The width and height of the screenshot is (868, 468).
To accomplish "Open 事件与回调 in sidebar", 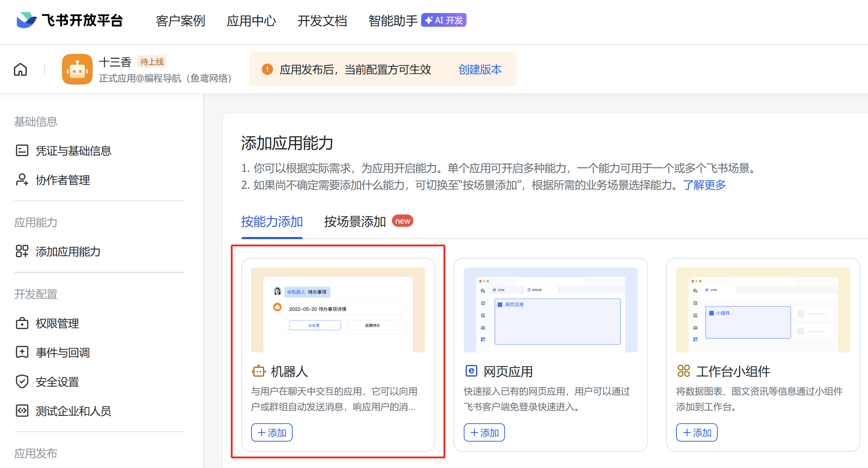I will click(63, 352).
